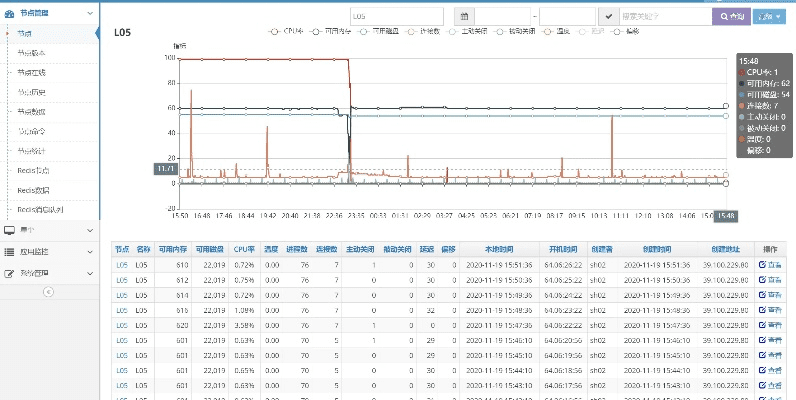The width and height of the screenshot is (796, 400).
Task: Open the L05 link in first table row
Action: 121,265
